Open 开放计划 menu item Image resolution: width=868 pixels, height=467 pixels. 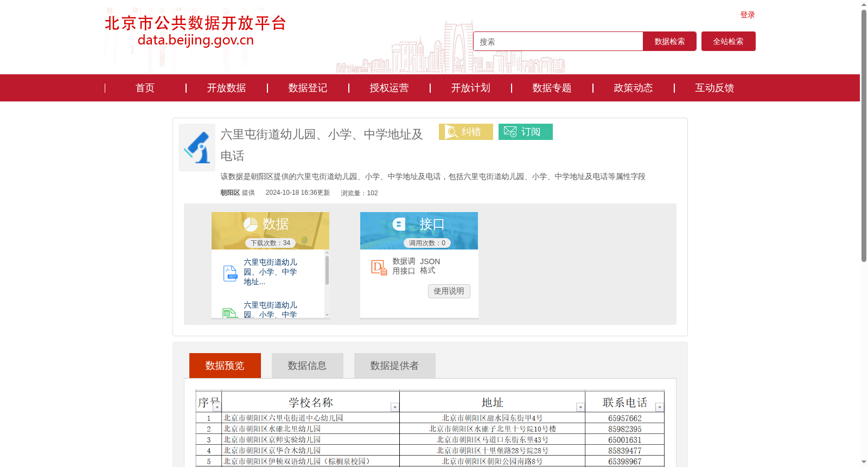(x=470, y=88)
